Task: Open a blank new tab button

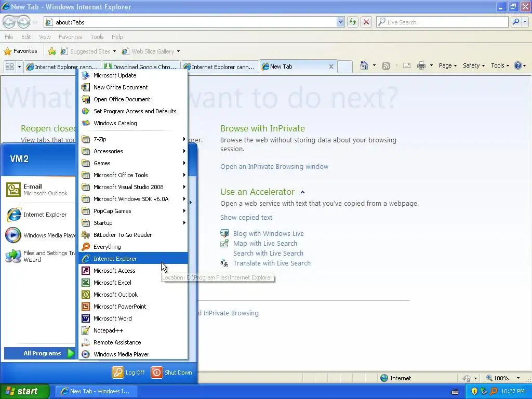Action: coord(345,66)
